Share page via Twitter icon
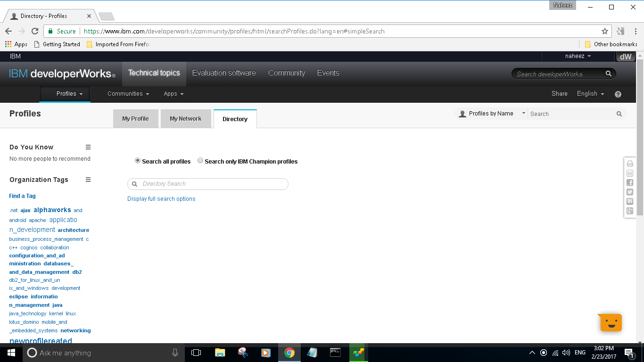 click(x=630, y=192)
